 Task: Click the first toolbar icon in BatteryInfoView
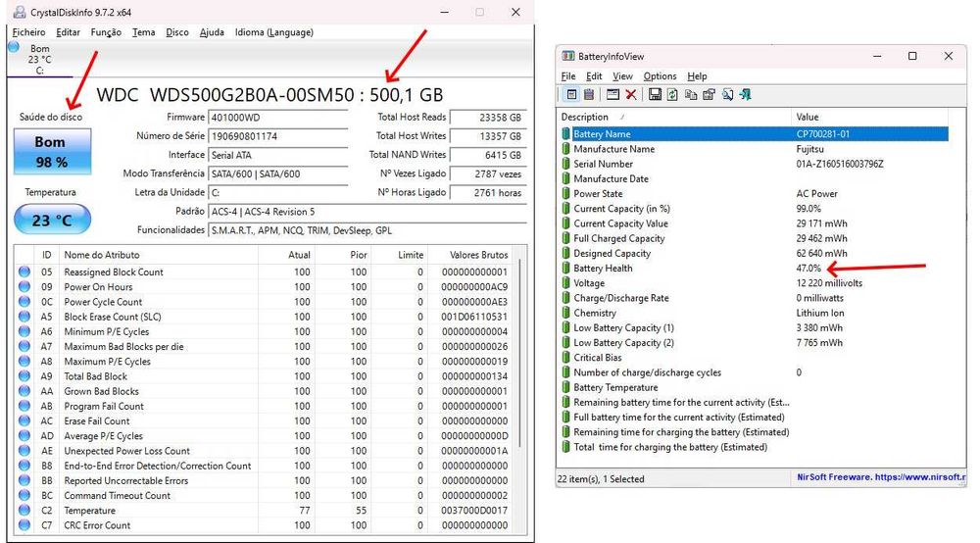pyautogui.click(x=572, y=95)
